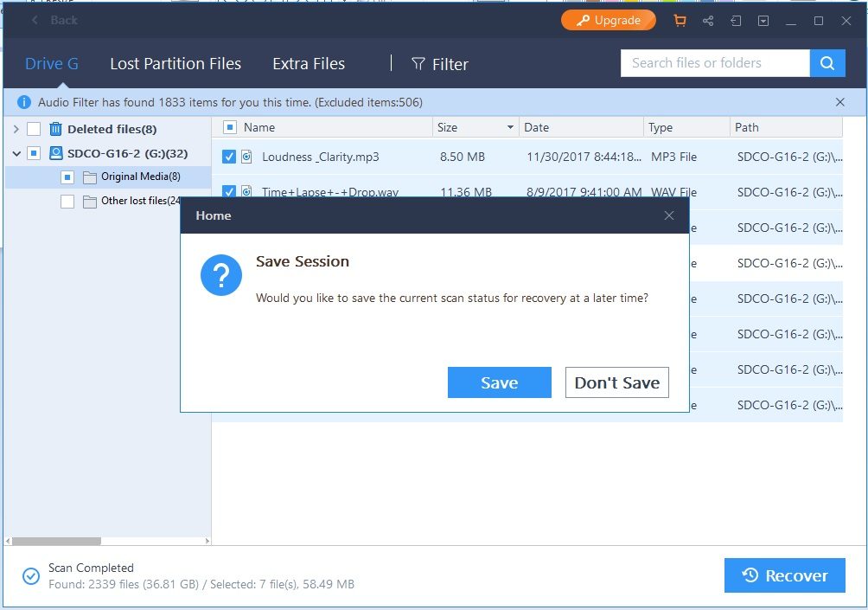Toggle the select-all checkbox in Name header

point(230,127)
